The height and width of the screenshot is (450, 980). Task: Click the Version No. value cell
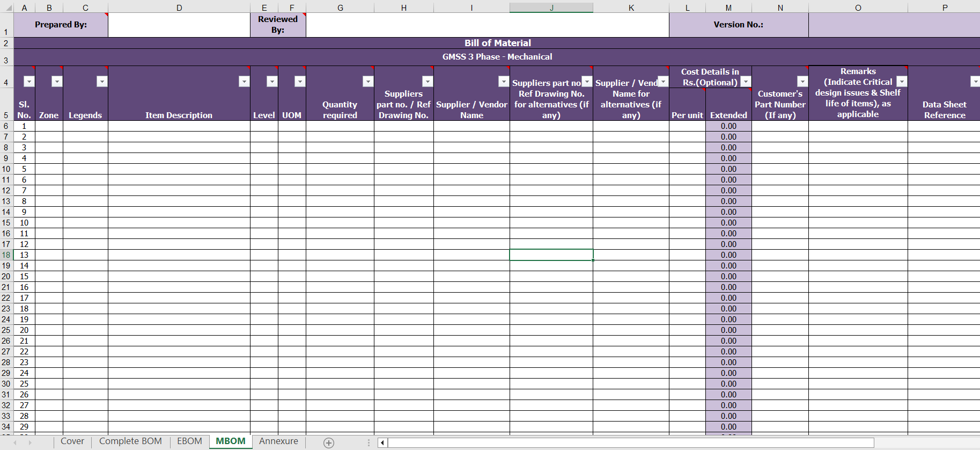(894, 25)
